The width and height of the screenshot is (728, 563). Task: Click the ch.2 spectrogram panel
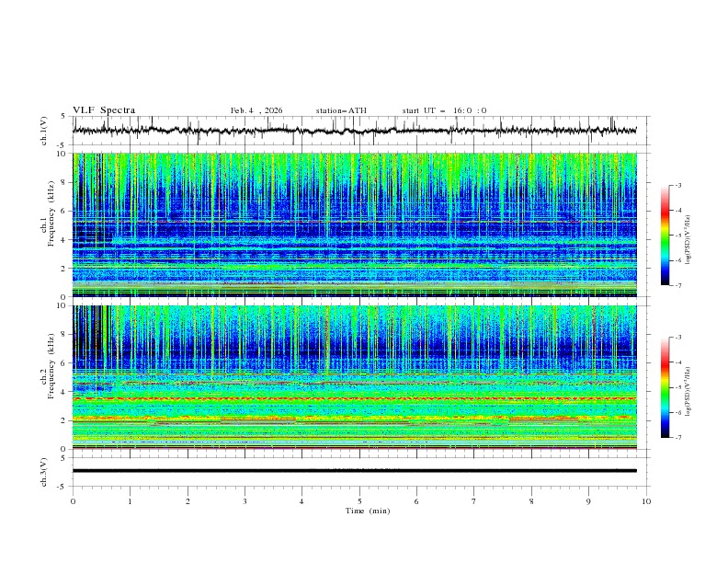(355, 377)
